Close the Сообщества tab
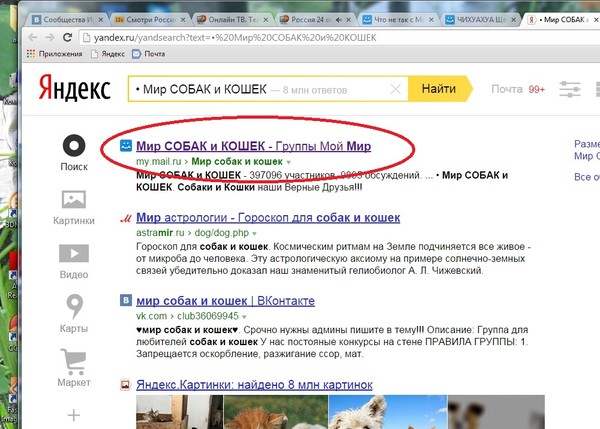This screenshot has width=600, height=429. 101,20
